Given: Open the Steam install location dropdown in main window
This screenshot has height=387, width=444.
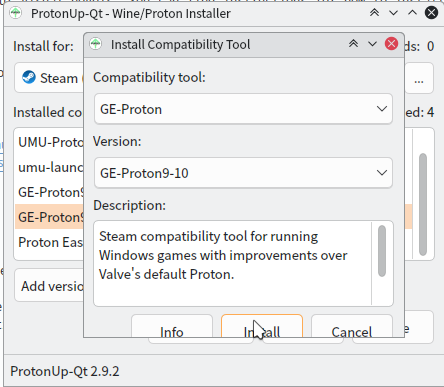Looking at the screenshot, I should (x=49, y=78).
